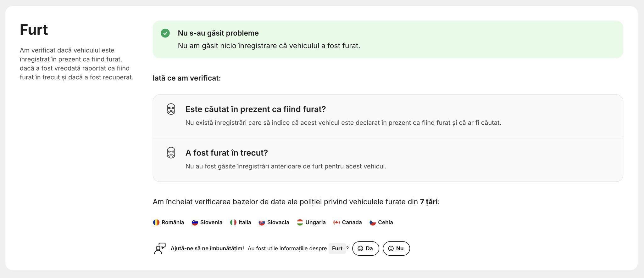Click the thief mask icon beside 'A fost furat în trecut?'

(171, 153)
